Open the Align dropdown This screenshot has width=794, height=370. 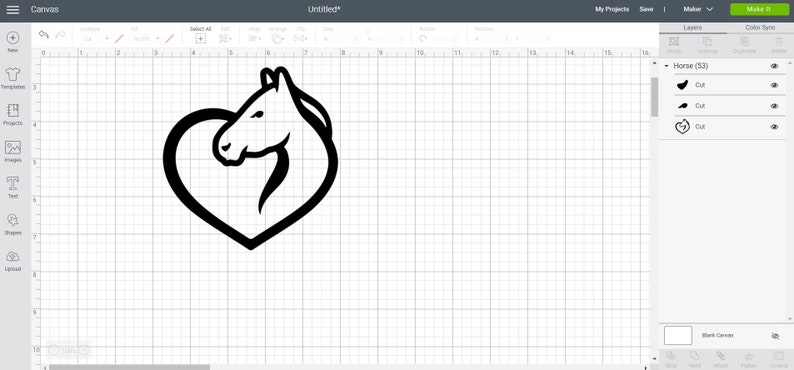(255, 38)
